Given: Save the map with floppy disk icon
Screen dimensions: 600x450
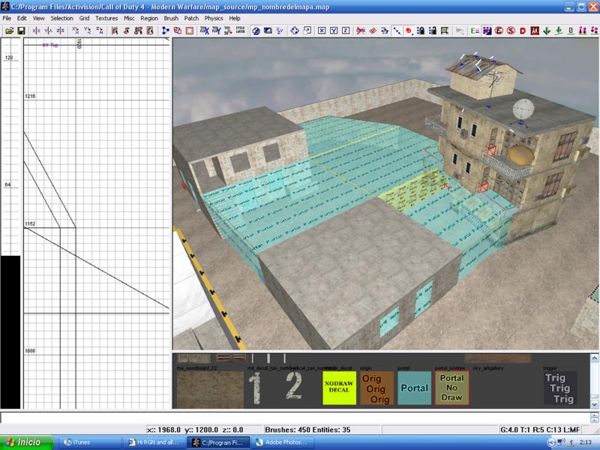Looking at the screenshot, I should tap(21, 31).
